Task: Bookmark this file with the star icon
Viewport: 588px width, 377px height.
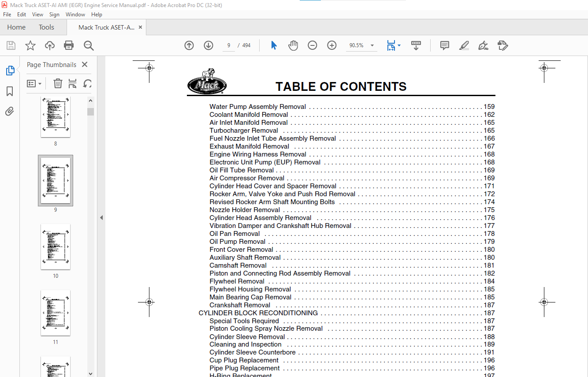Action: click(30, 45)
